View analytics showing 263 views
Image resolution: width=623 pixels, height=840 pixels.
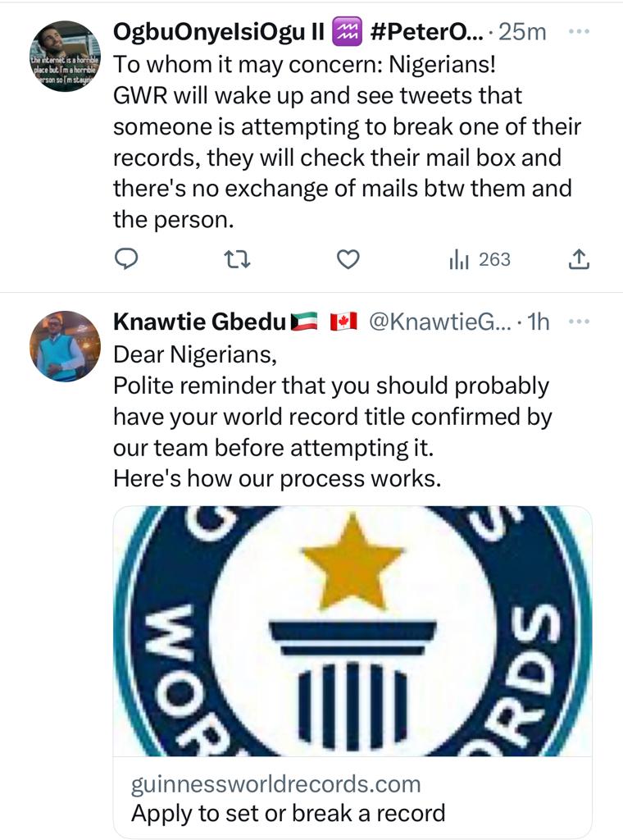[480, 260]
